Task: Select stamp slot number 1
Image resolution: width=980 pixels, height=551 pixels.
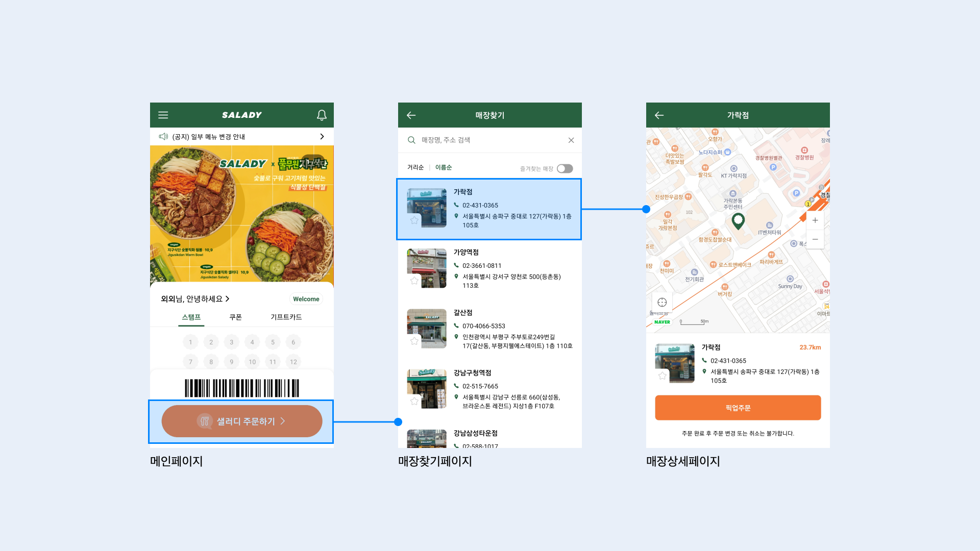Action: 190,342
